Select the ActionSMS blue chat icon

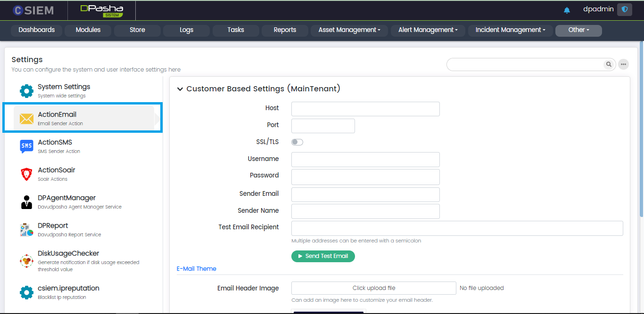pyautogui.click(x=26, y=146)
